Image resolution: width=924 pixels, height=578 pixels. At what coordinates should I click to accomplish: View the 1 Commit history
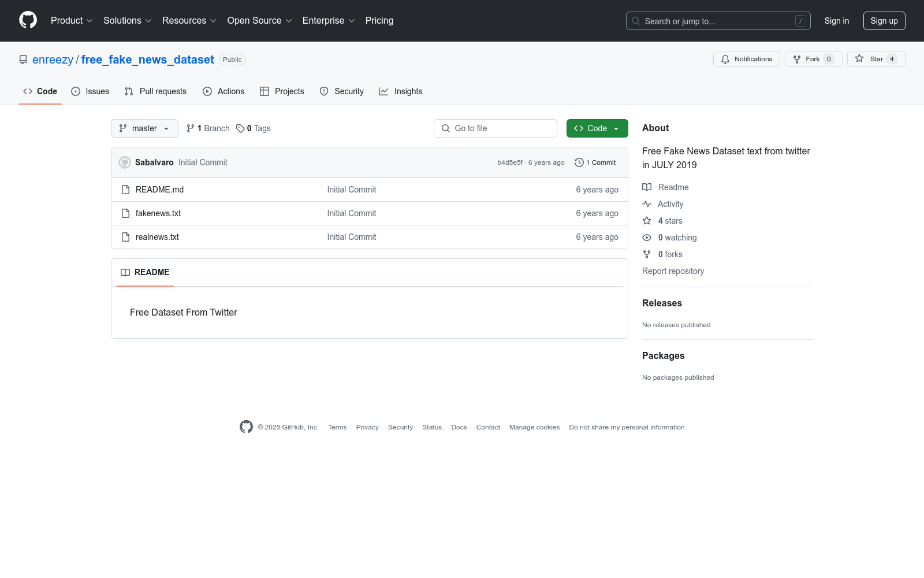pos(595,162)
